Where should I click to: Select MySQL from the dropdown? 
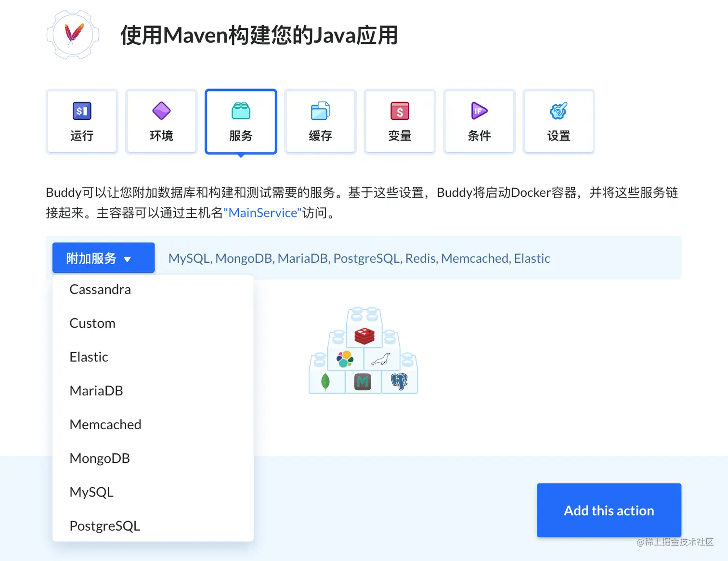pyautogui.click(x=153, y=492)
